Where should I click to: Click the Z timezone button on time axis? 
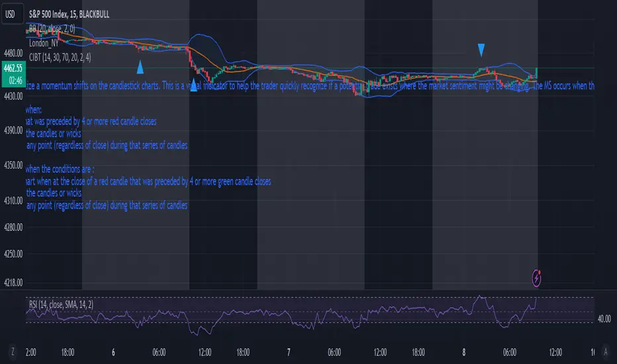(13, 351)
